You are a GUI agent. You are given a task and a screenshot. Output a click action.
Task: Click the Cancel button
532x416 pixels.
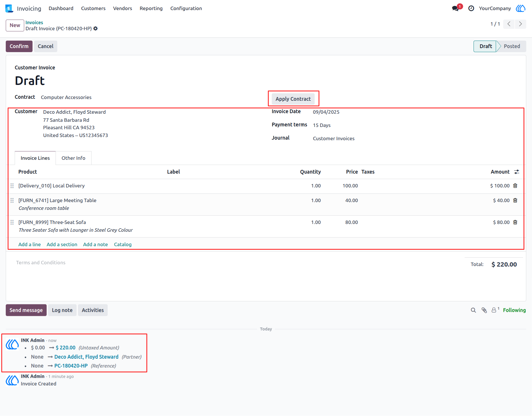click(45, 46)
